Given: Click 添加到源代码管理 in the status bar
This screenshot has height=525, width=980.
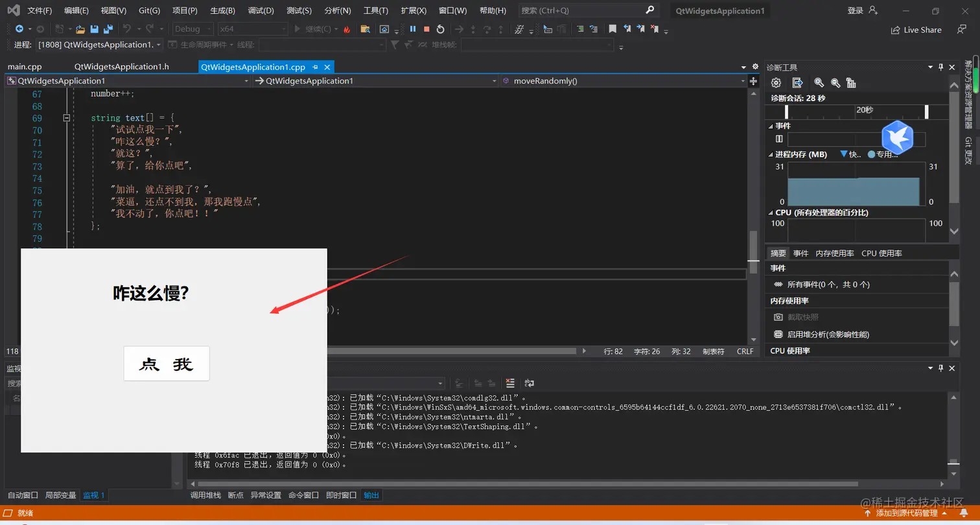Looking at the screenshot, I should click(907, 513).
